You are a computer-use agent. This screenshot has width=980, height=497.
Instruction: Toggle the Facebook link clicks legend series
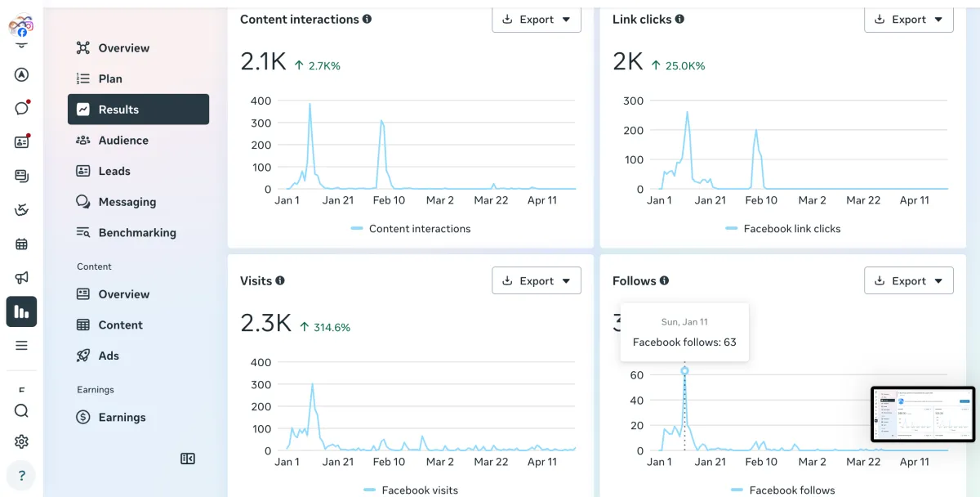(783, 229)
